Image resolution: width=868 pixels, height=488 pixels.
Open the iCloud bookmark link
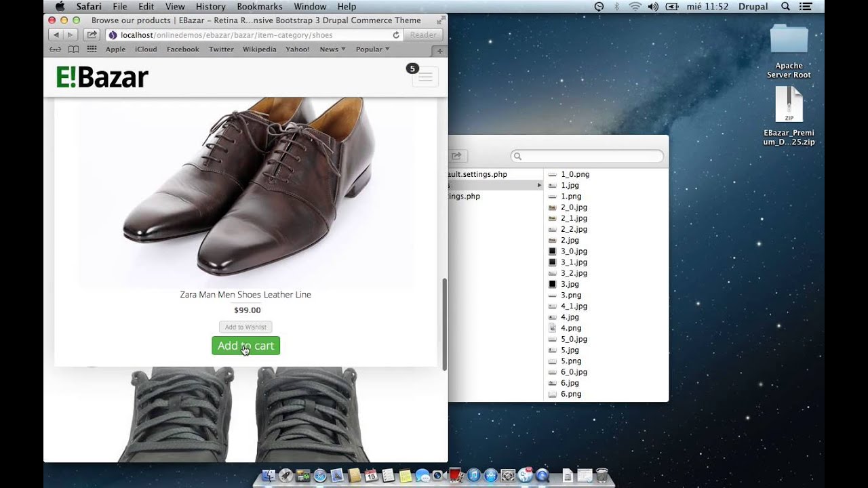pos(146,49)
